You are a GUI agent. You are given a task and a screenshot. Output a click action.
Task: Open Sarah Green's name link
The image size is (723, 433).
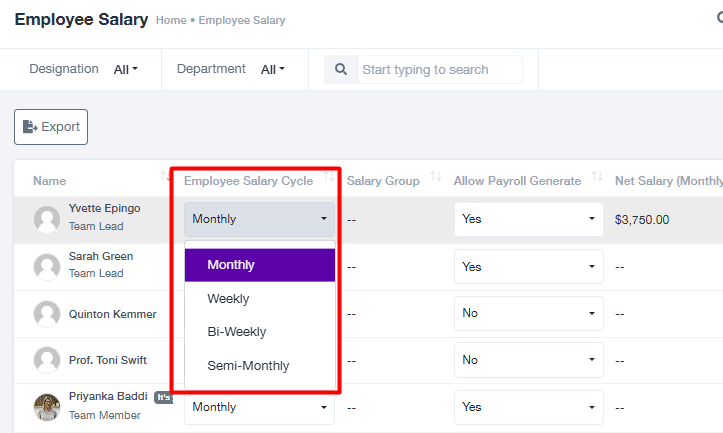tap(101, 256)
